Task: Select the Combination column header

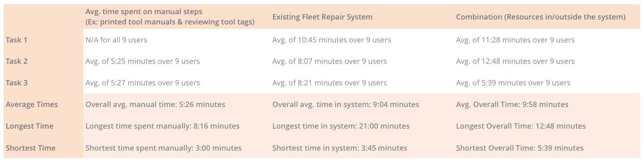Action: tap(541, 17)
